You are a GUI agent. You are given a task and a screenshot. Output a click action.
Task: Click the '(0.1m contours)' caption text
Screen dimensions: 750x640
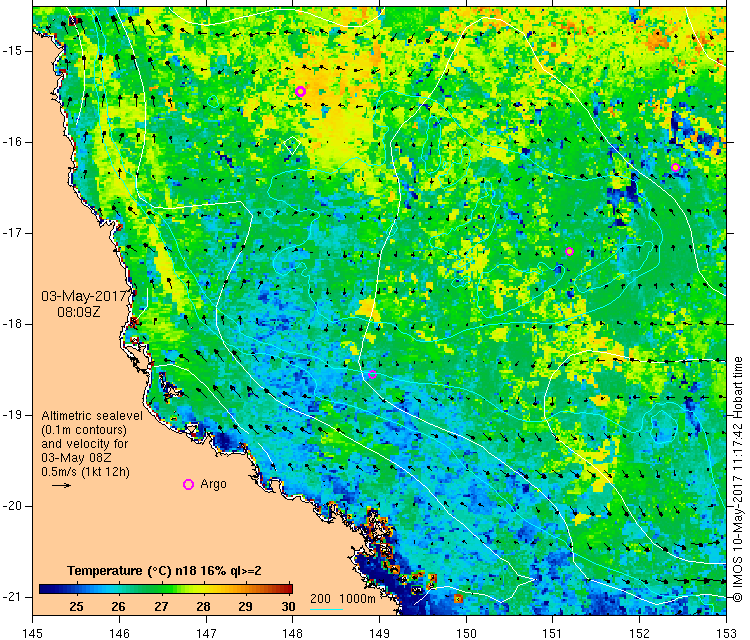pyautogui.click(x=84, y=430)
